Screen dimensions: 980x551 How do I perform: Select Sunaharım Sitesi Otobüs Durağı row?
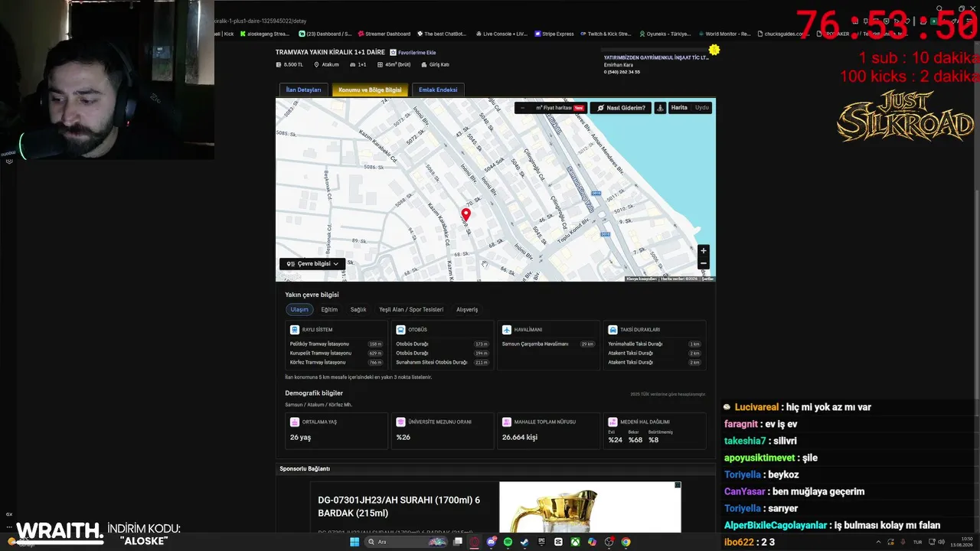pos(443,363)
